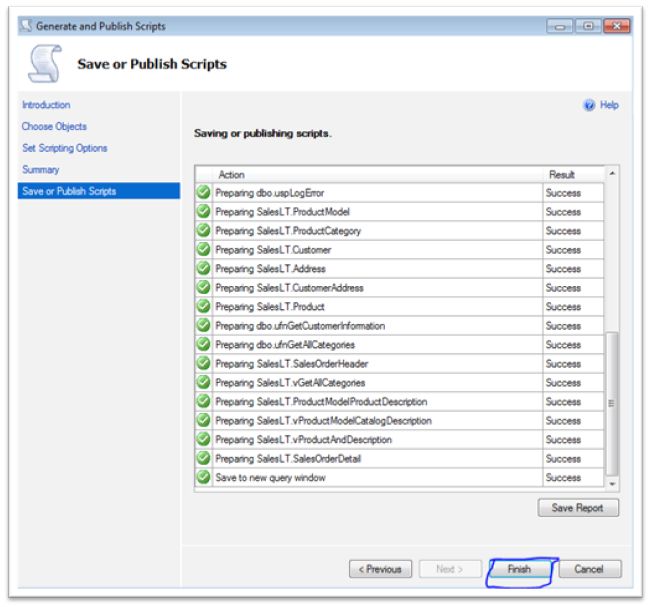Image resolution: width=650 pixels, height=607 pixels.
Task: Maximize the Generate and Publish Scripts window
Action: (x=588, y=26)
